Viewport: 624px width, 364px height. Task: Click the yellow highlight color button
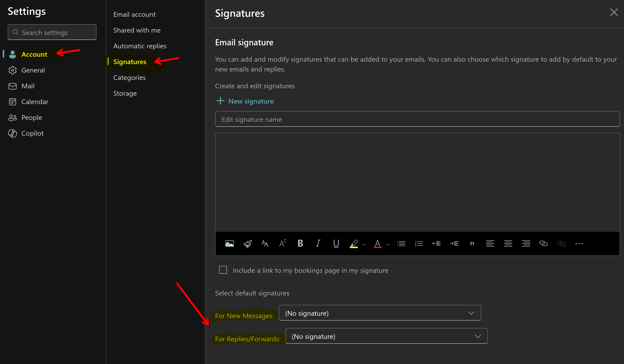(x=354, y=244)
